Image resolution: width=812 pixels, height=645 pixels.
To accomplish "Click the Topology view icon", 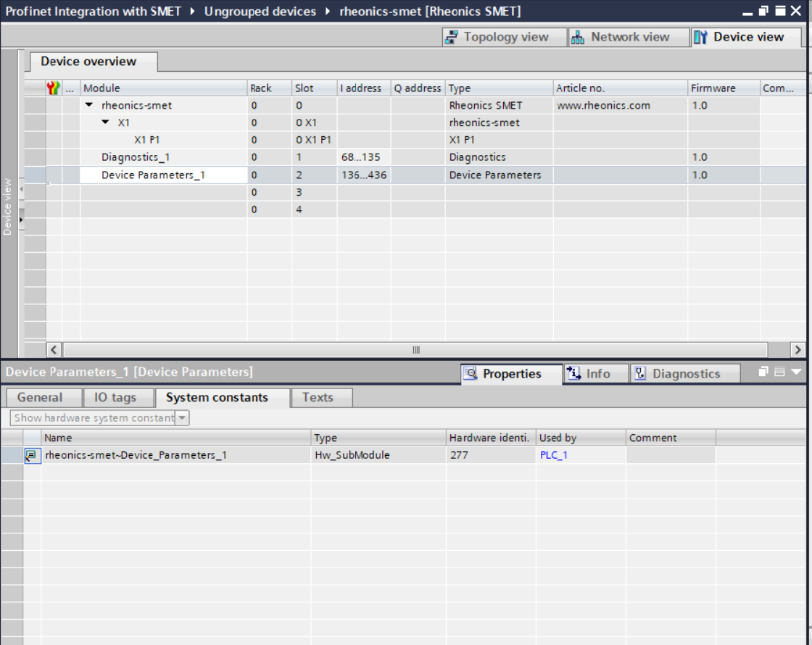I will (x=452, y=37).
